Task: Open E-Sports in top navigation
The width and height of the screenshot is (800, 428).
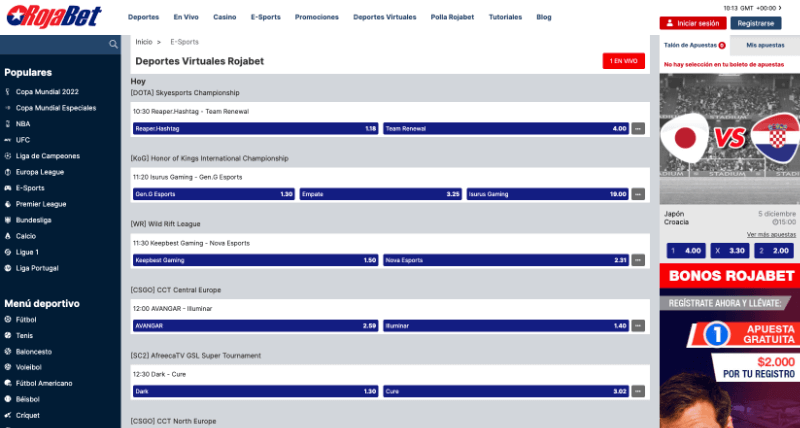Action: click(x=265, y=17)
